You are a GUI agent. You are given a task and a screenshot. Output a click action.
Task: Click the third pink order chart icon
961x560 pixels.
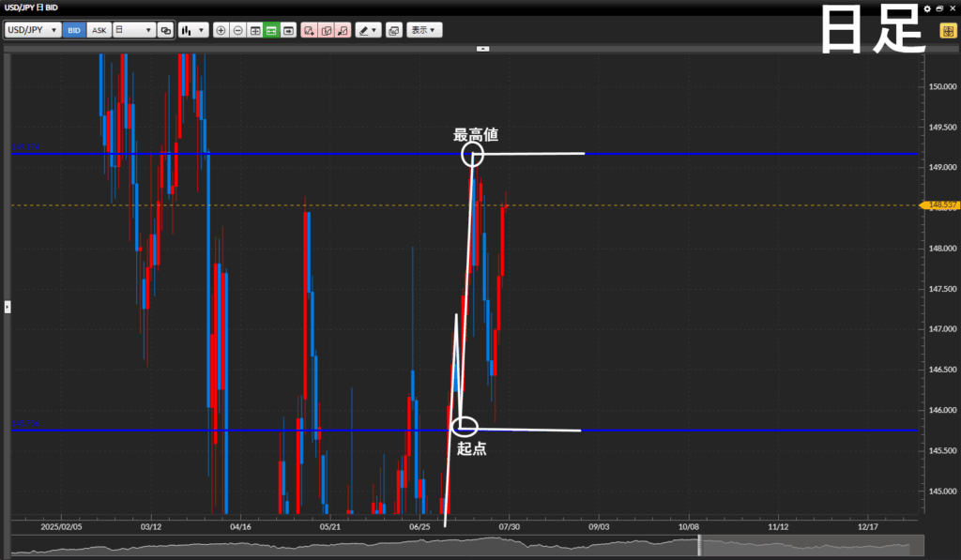point(343,30)
